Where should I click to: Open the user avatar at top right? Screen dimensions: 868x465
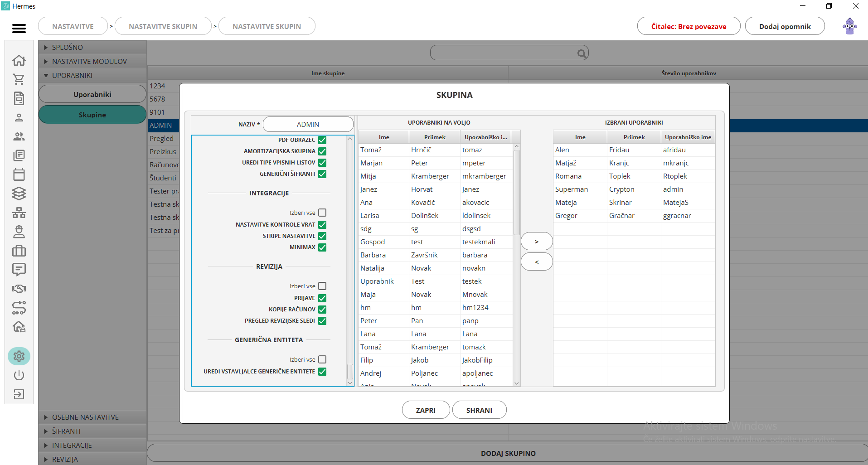click(x=850, y=26)
